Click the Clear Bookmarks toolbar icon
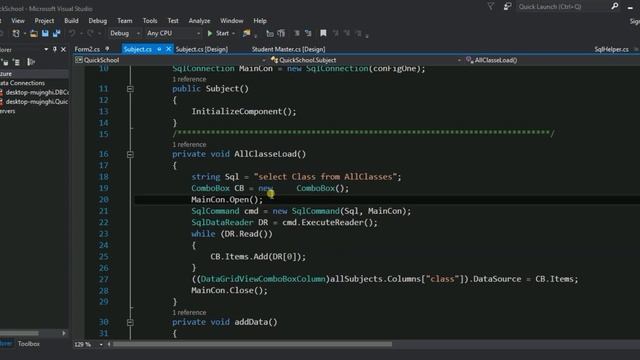Screen dimensions: 640x360 tap(358, 33)
